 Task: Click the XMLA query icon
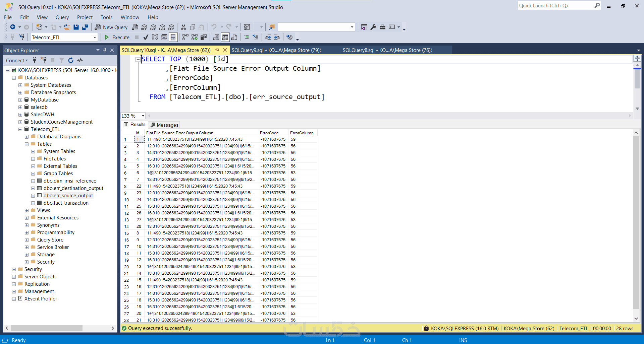tap(162, 27)
